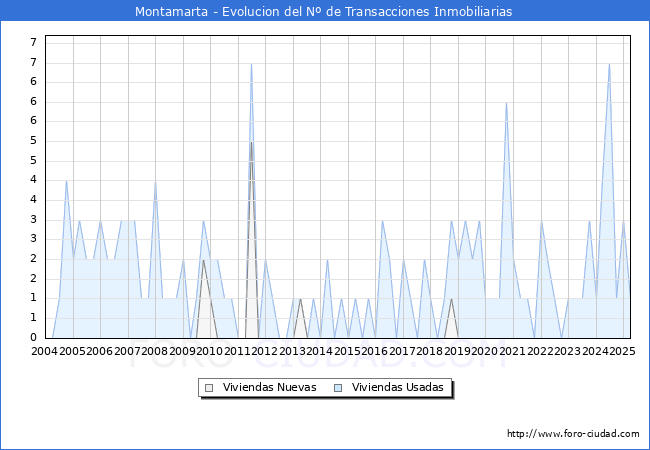This screenshot has height=450, width=650.
Task: Click the 2021 x-axis label
Action: click(x=512, y=351)
